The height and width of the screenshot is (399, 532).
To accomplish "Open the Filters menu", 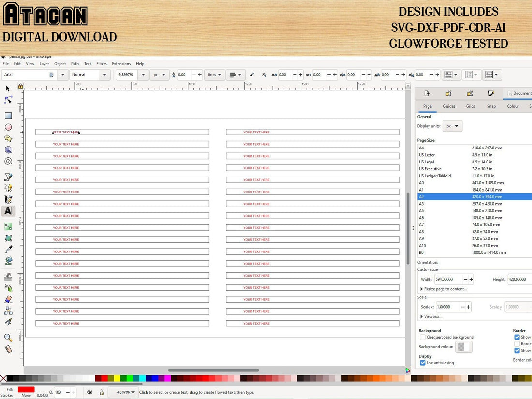I will coord(101,63).
